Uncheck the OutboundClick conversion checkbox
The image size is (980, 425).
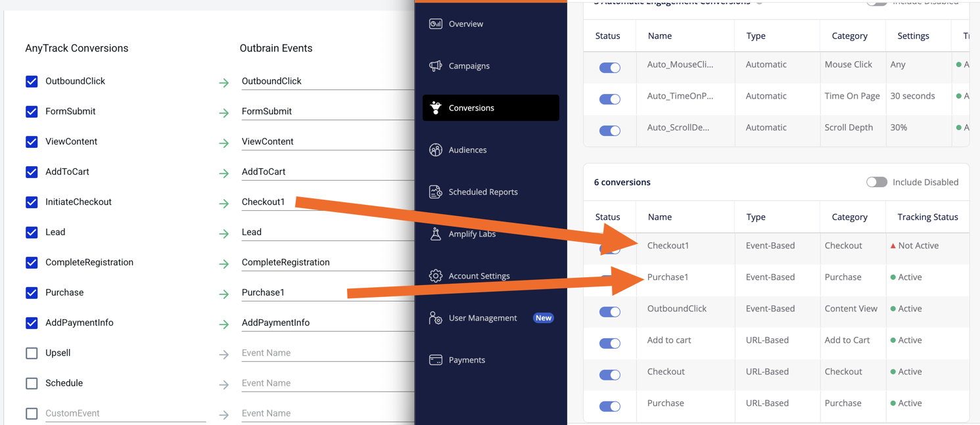pyautogui.click(x=32, y=81)
